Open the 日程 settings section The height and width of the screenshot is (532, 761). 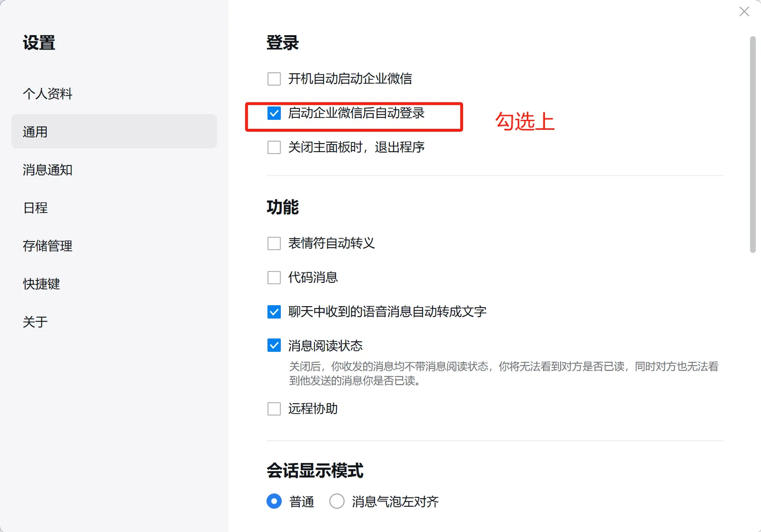point(114,208)
